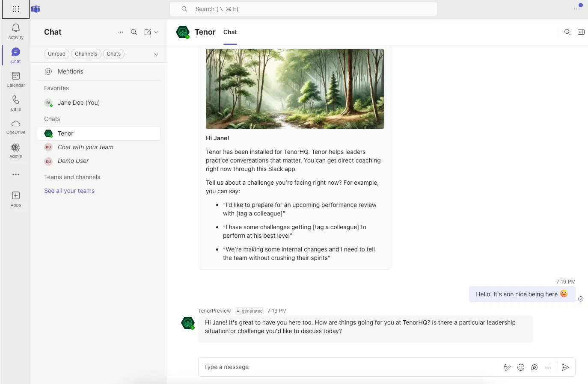588x384 pixels.
Task: Click the TenorPreview sender name
Action: coord(214,311)
